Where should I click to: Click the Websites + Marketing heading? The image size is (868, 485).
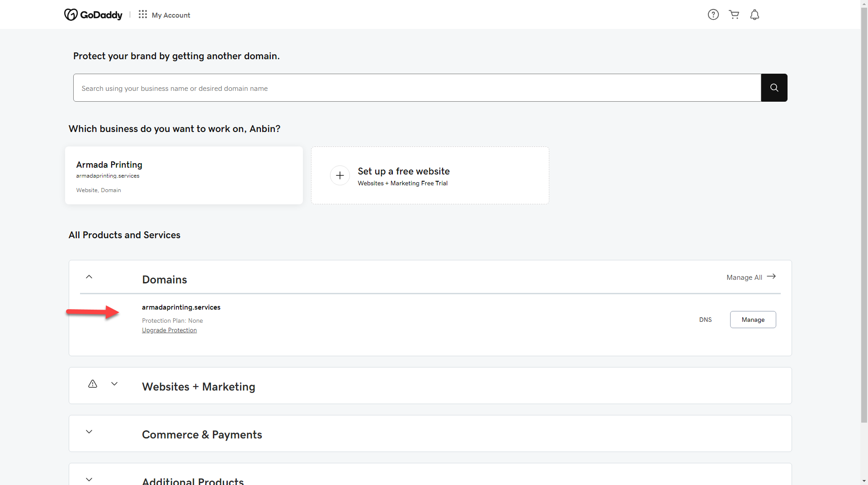pos(198,387)
